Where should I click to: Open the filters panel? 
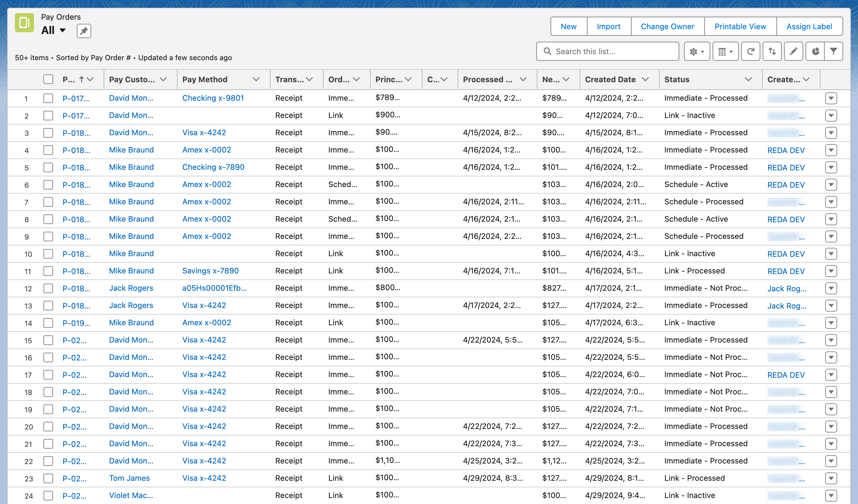[x=834, y=52]
